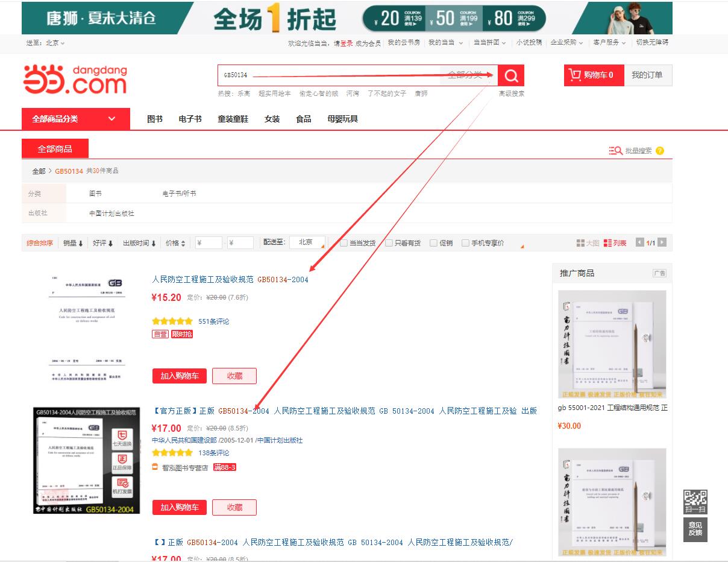Click the 唐狮 summer clearance banner

(x=347, y=17)
